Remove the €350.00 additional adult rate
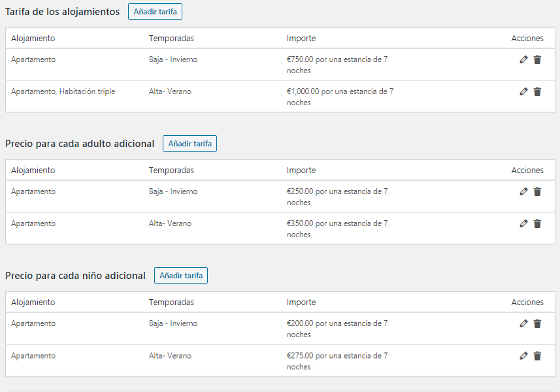This screenshot has width=560, height=392. click(x=537, y=224)
